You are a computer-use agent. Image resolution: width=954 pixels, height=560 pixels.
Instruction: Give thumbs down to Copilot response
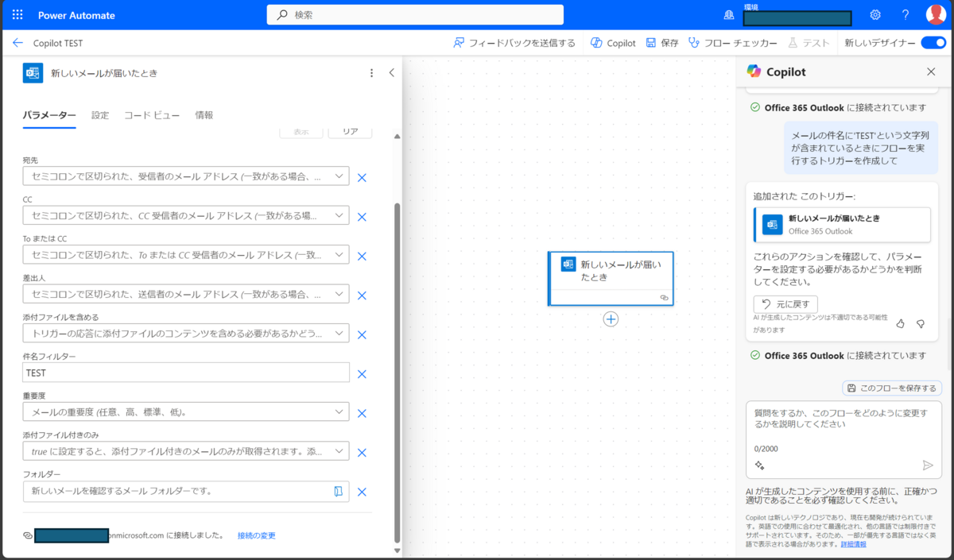921,323
